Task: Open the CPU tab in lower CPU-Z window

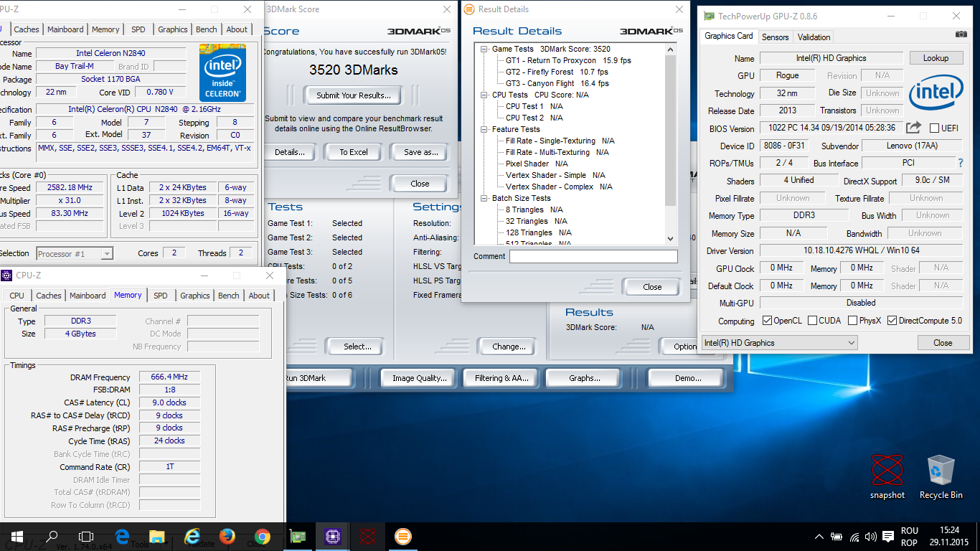Action: tap(17, 296)
